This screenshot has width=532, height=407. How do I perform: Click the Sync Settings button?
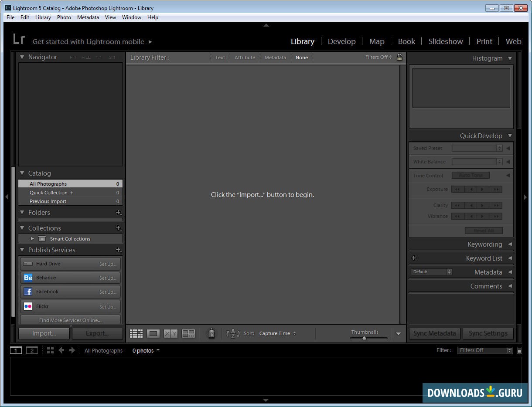coord(488,333)
